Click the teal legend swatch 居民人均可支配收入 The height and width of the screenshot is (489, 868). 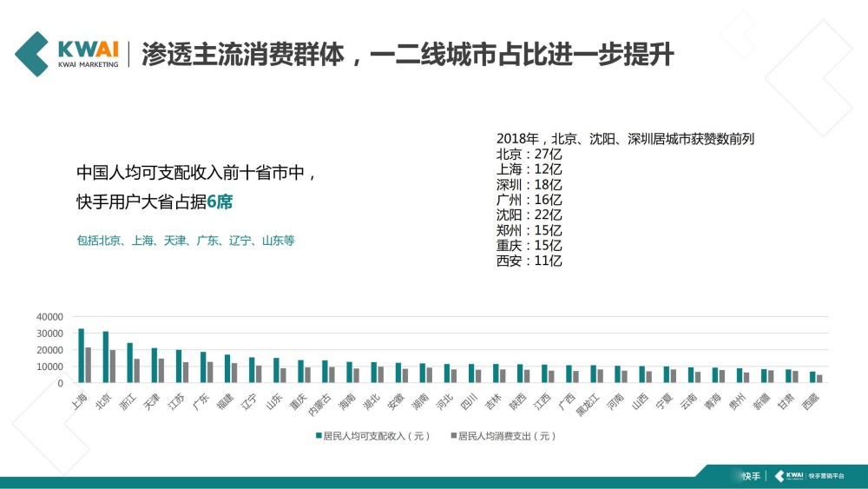(319, 436)
